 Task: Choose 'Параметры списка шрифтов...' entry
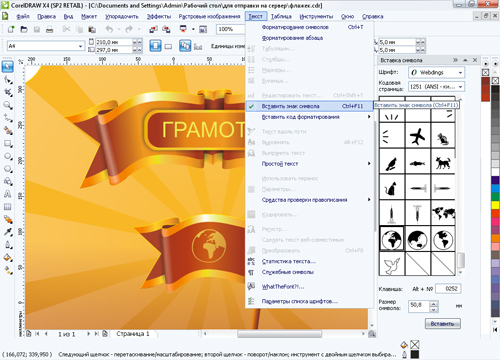click(309, 301)
